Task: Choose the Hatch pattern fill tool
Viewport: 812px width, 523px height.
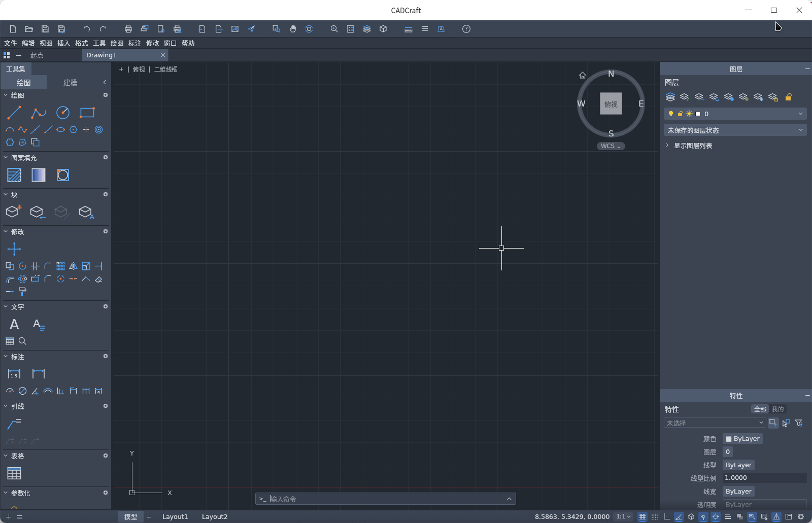Action: (x=14, y=175)
